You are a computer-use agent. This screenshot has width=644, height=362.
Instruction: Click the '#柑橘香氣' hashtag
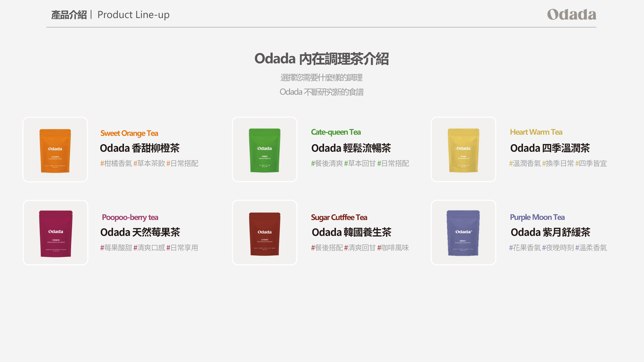click(116, 163)
